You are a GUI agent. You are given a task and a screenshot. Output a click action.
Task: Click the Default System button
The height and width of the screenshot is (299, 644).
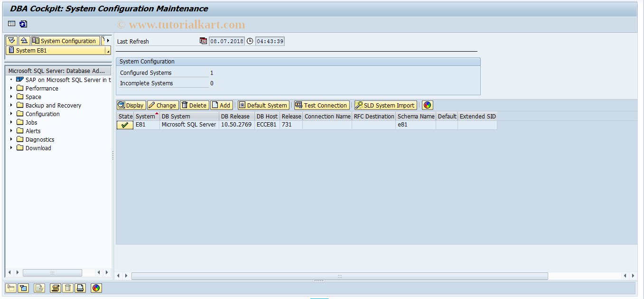coord(263,105)
